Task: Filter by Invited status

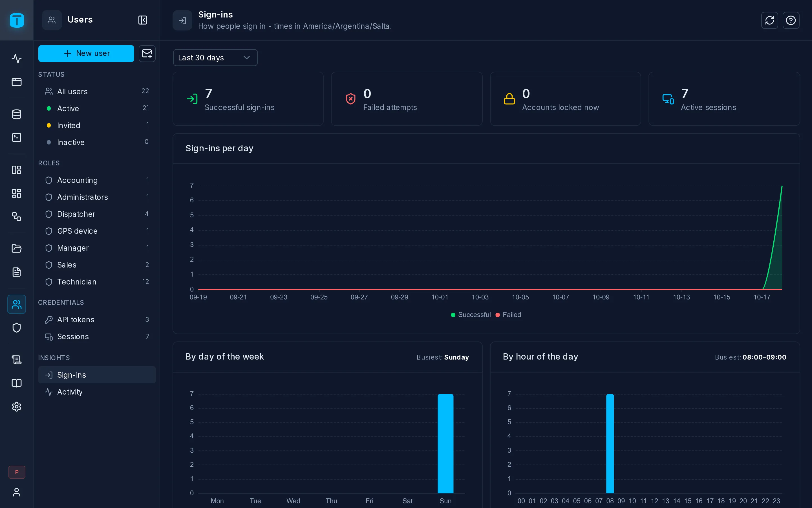Action: point(97,125)
